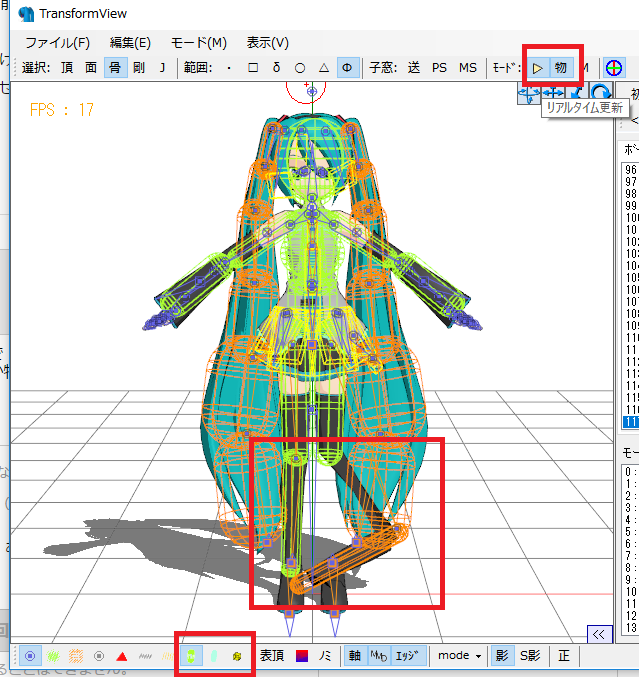639x677 pixels.
Task: Click the 表頂 button
Action: (x=272, y=656)
